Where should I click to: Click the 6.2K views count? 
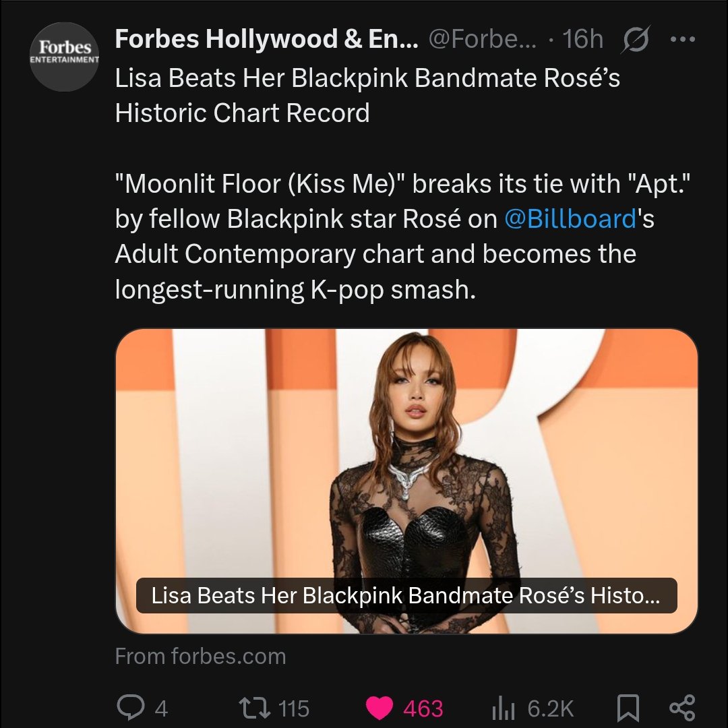point(551,708)
